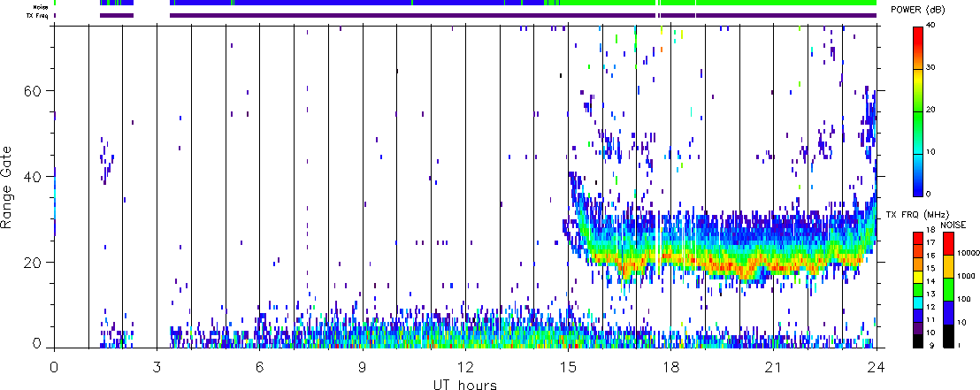Click the NOISE legend tick '100'
This screenshot has width=980, height=390.
(962, 298)
